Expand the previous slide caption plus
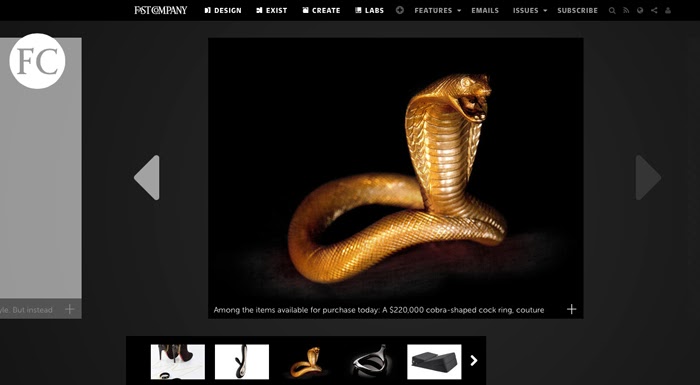 tap(69, 309)
